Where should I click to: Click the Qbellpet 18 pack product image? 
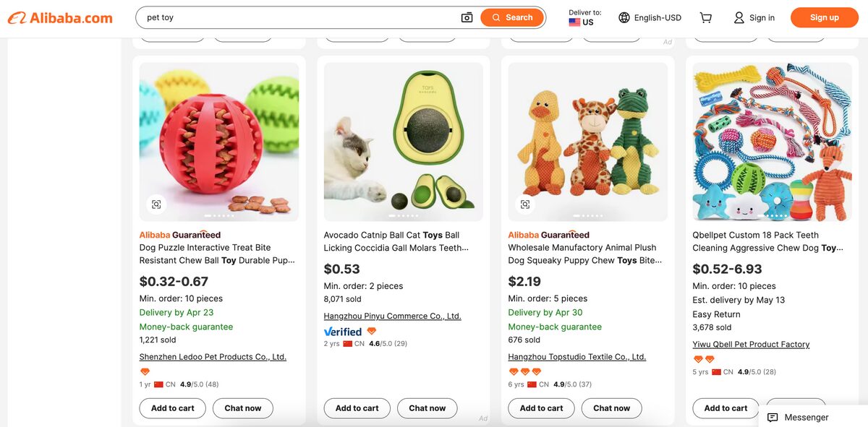[x=771, y=141]
